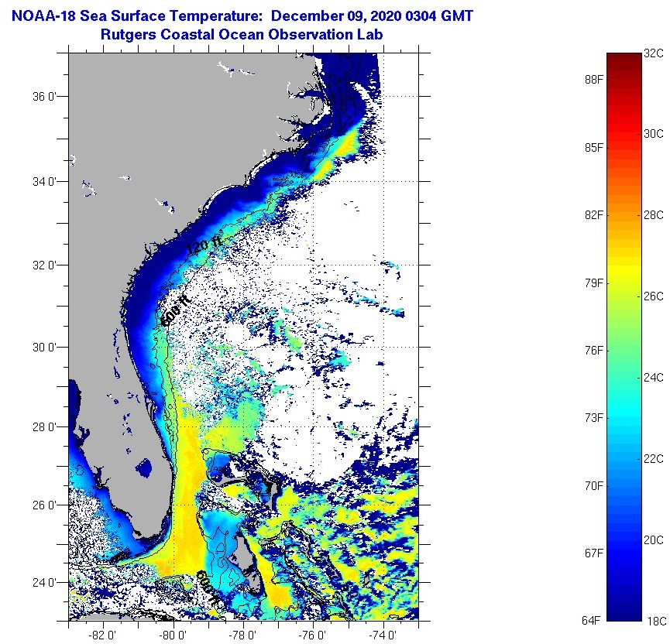
Task: Click the 120 ft depth contour label
Action: (x=204, y=245)
